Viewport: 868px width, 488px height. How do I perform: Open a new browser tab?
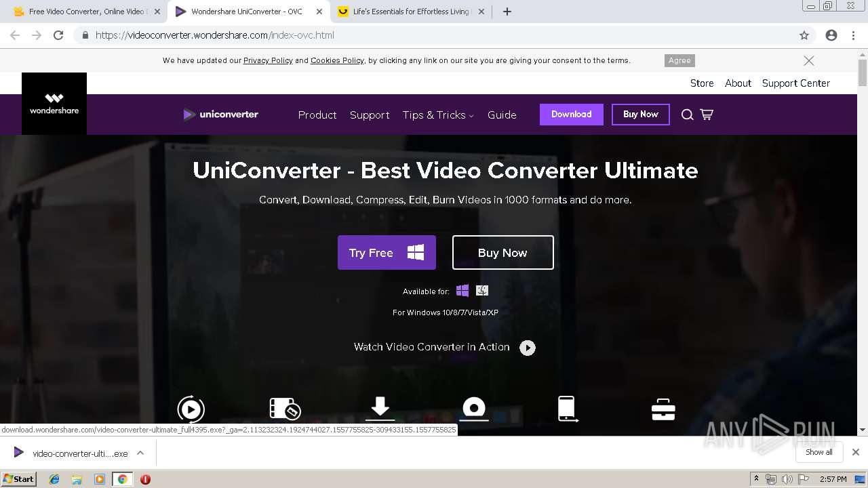point(507,12)
